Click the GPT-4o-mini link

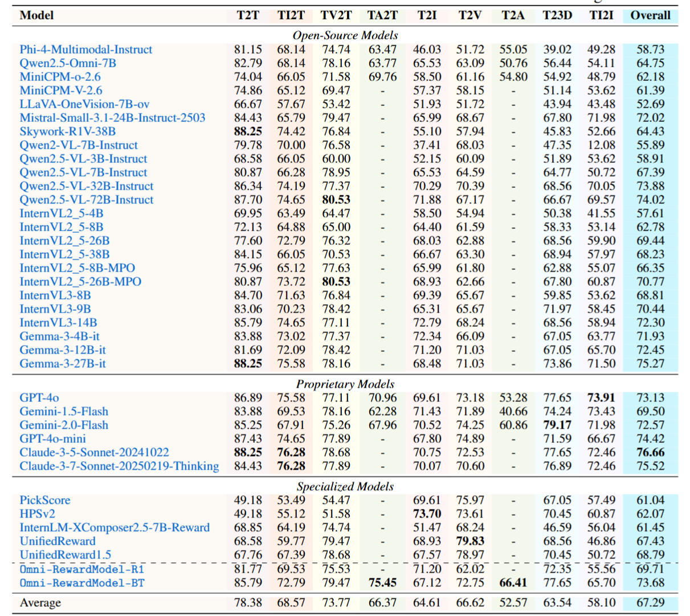click(x=53, y=439)
